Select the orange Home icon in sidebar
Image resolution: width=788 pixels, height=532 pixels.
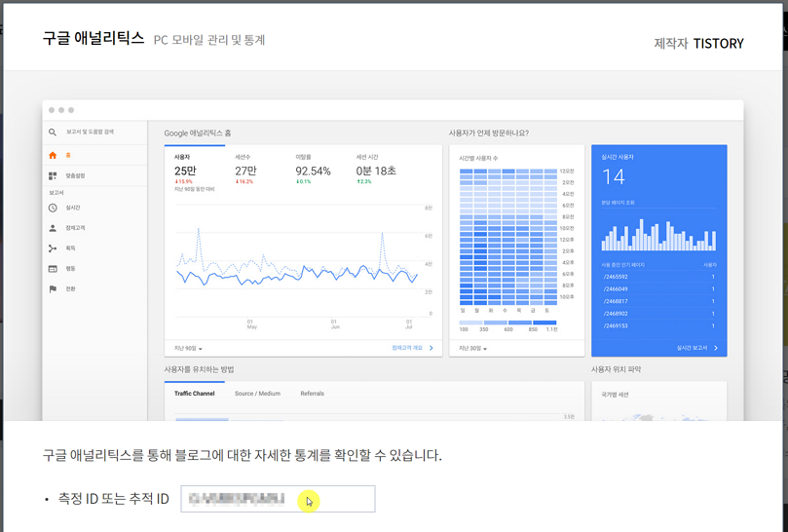[x=53, y=155]
